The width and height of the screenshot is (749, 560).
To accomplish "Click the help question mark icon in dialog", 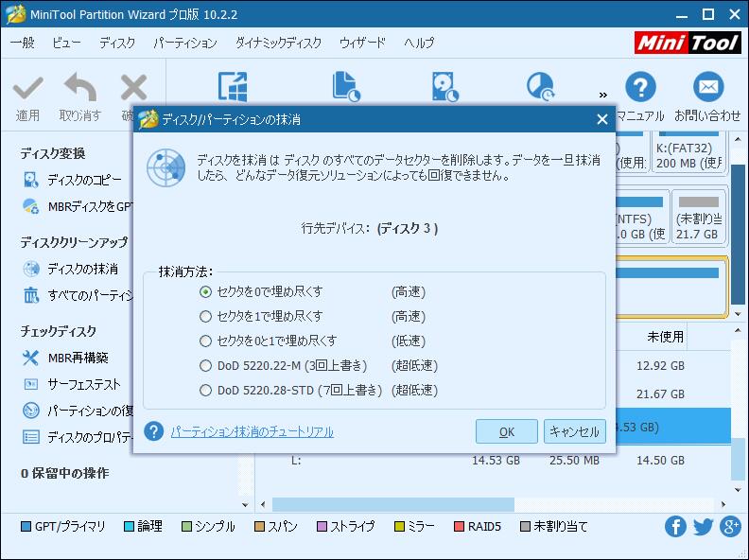I will click(x=154, y=431).
